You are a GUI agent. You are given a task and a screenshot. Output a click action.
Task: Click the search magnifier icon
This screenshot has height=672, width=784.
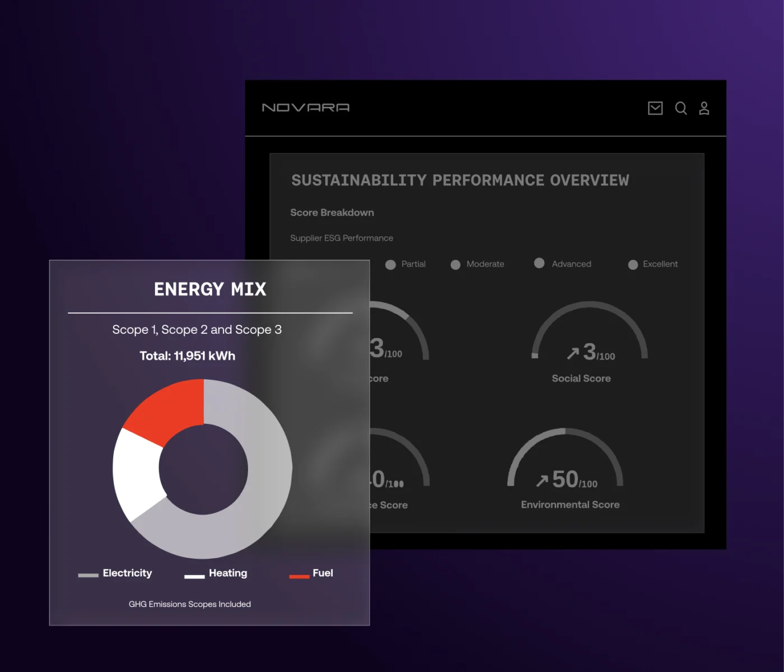[681, 108]
